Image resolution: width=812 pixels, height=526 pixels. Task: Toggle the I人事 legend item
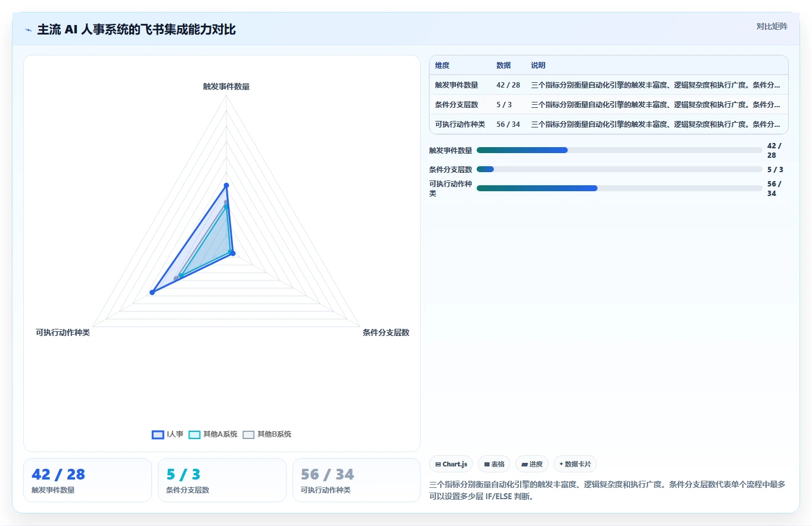167,434
